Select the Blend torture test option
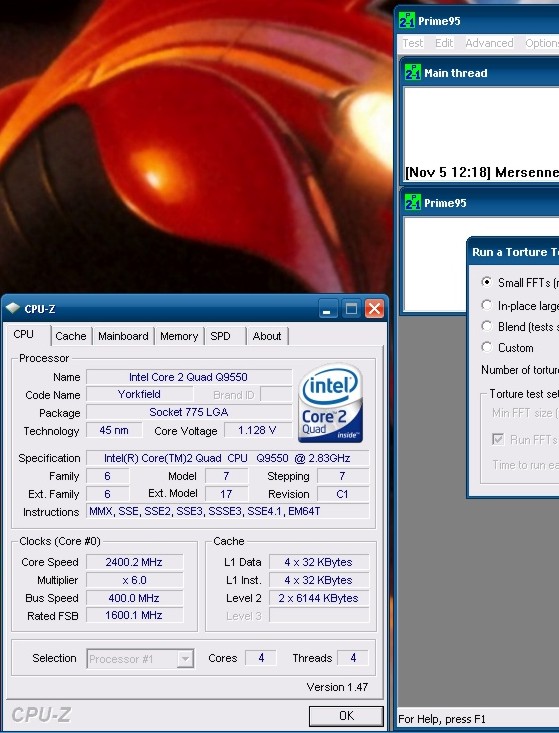This screenshot has width=559, height=733. (x=487, y=326)
